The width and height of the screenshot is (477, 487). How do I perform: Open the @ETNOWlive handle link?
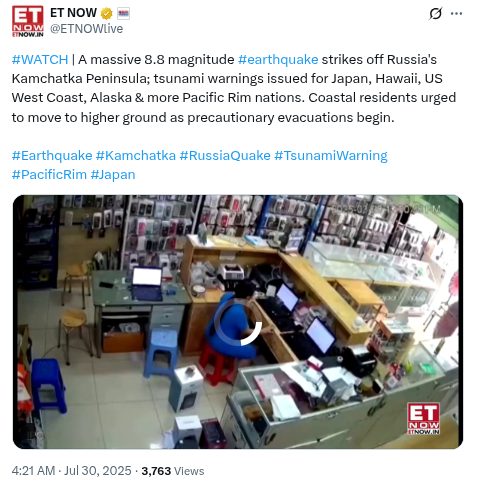86,29
